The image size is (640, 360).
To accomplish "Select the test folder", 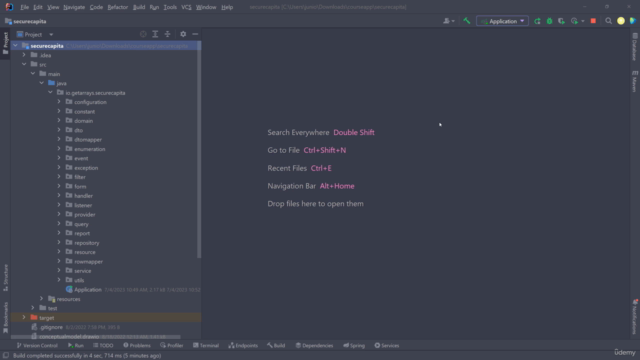I will tap(52, 308).
